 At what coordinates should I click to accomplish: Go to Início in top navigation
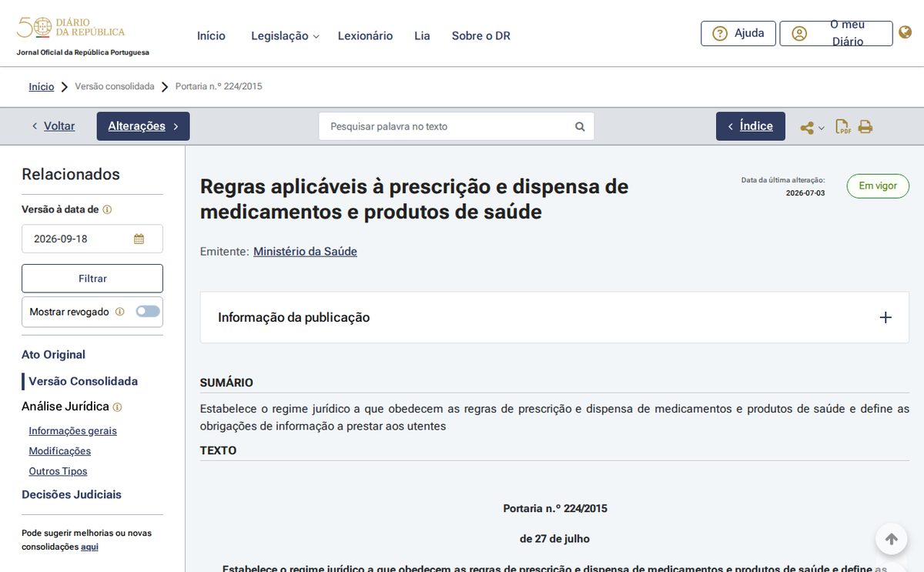point(211,36)
